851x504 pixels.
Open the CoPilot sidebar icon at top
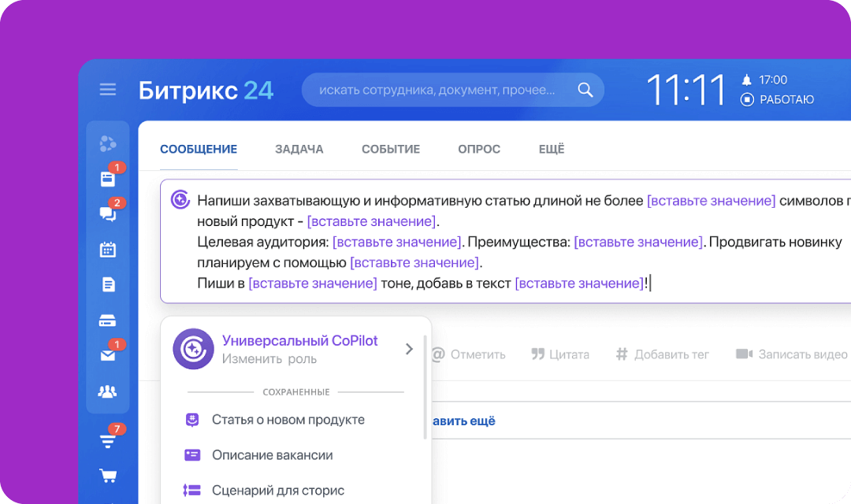(107, 143)
